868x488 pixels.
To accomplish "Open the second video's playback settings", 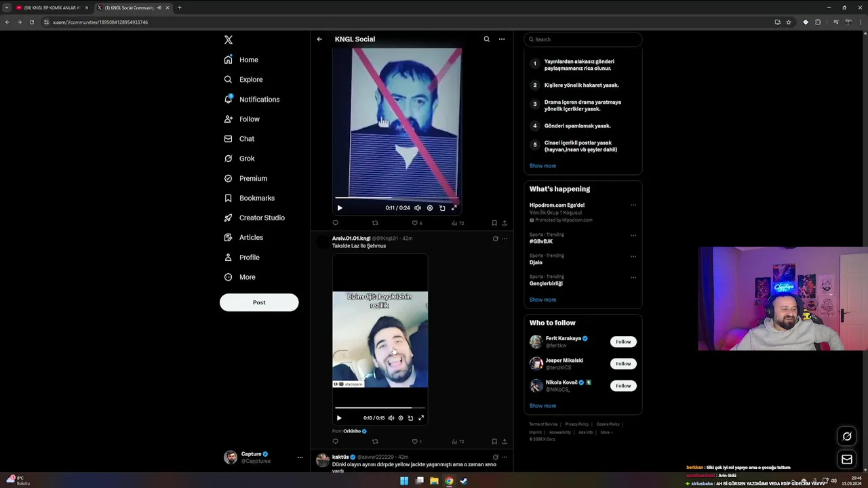I will [x=401, y=418].
